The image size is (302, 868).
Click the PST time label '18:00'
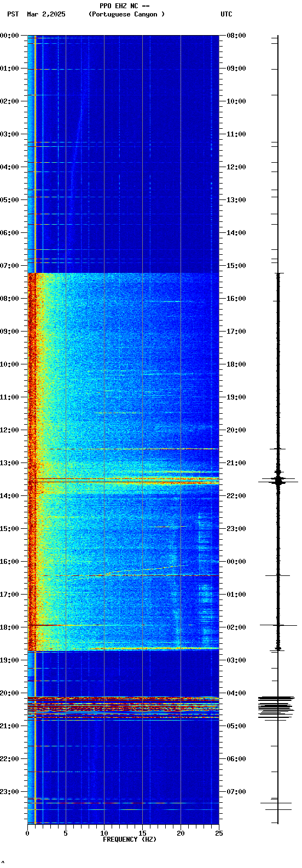pyautogui.click(x=9, y=627)
